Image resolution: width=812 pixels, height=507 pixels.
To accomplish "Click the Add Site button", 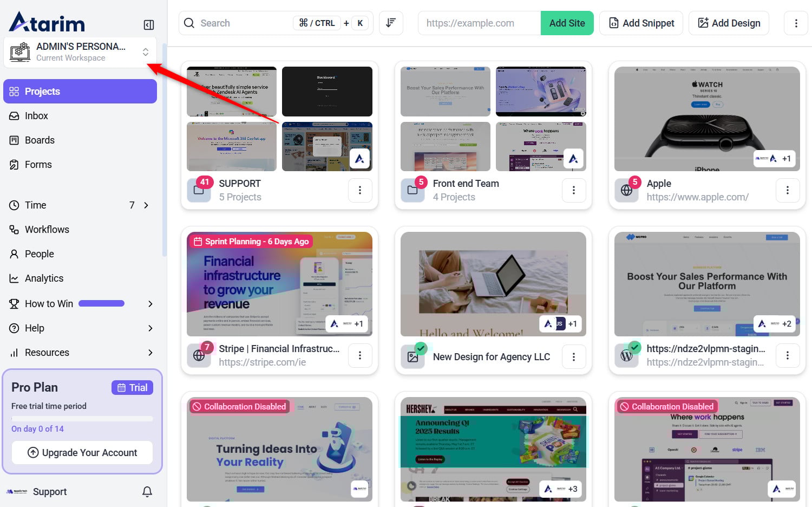I will 567,23.
